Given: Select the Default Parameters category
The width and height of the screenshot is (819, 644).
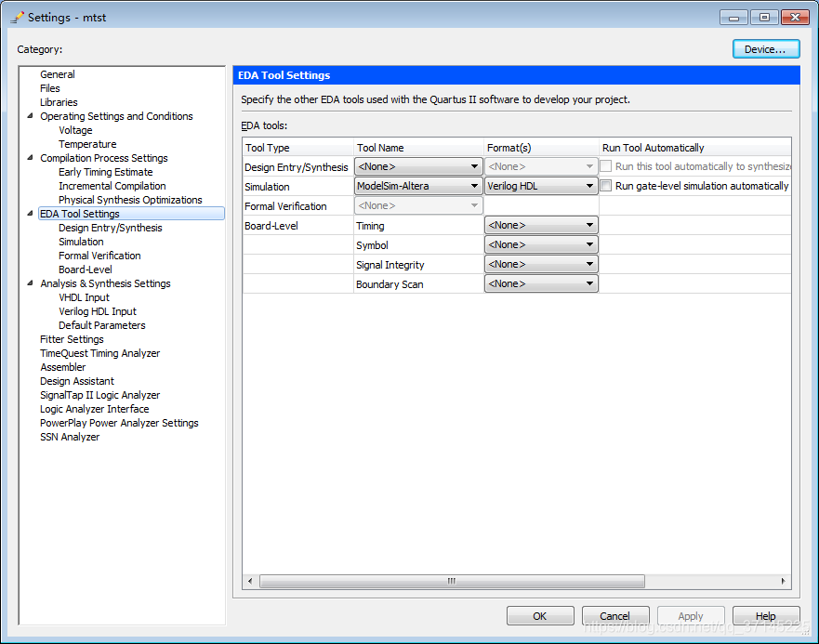Looking at the screenshot, I should point(102,325).
